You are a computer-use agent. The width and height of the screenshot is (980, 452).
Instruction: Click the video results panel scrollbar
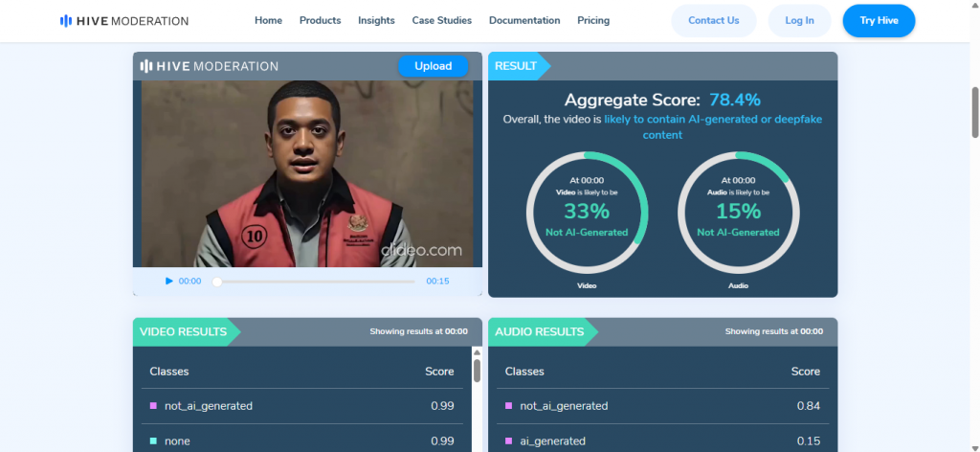(477, 369)
